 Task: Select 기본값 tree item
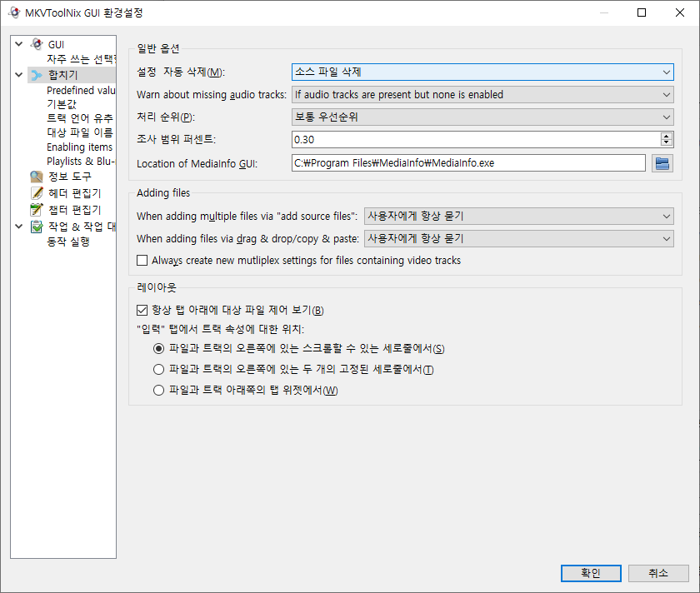pos(62,104)
